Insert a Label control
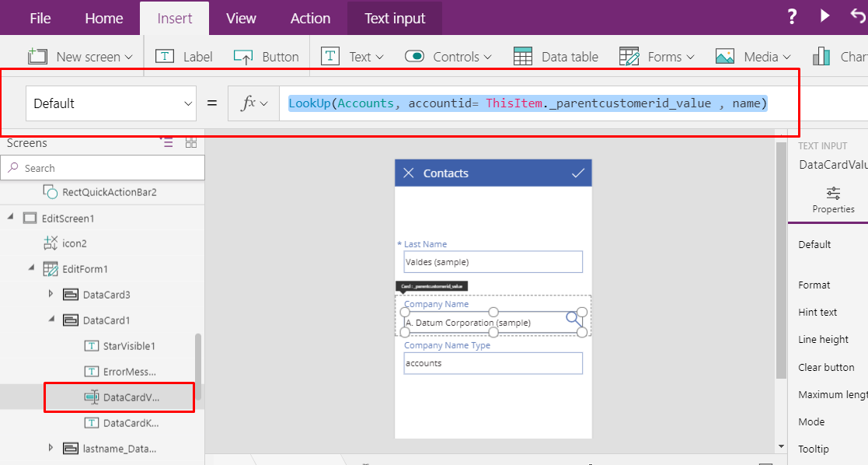This screenshot has width=868, height=465. 184,57
